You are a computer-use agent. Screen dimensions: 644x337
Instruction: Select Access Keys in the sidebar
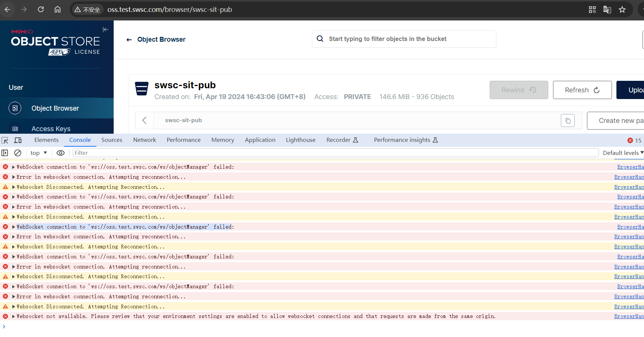[51, 128]
